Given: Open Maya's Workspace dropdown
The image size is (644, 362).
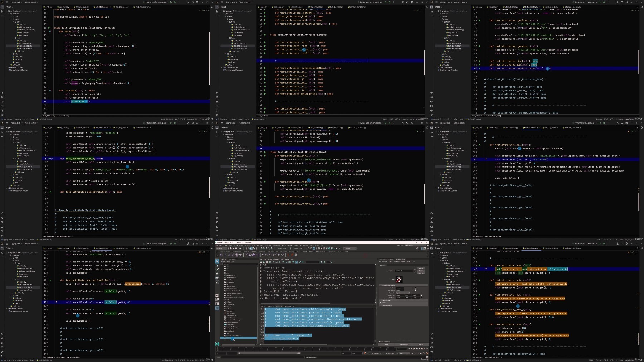Looking at the screenshot, I should pos(415,245).
